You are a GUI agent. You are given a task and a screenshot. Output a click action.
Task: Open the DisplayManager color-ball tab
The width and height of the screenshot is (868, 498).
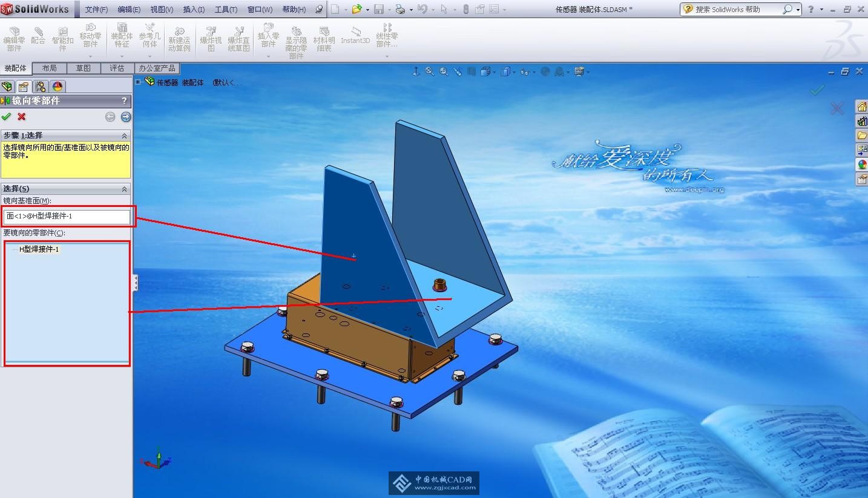pos(58,87)
